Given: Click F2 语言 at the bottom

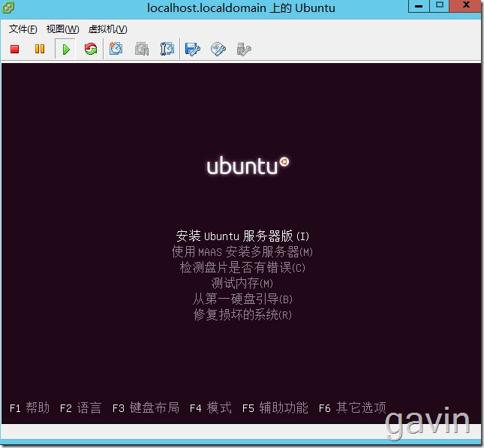Looking at the screenshot, I should point(80,408).
